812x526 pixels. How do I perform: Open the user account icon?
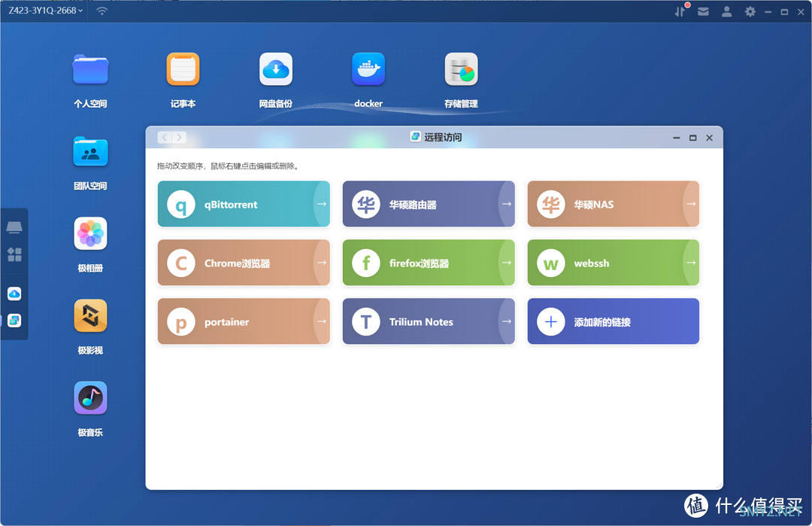click(726, 11)
